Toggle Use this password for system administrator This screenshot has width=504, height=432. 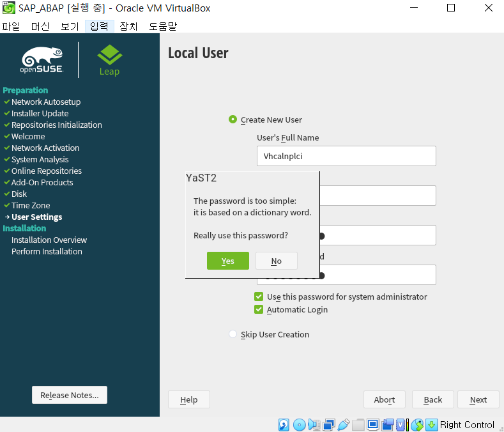click(x=259, y=297)
